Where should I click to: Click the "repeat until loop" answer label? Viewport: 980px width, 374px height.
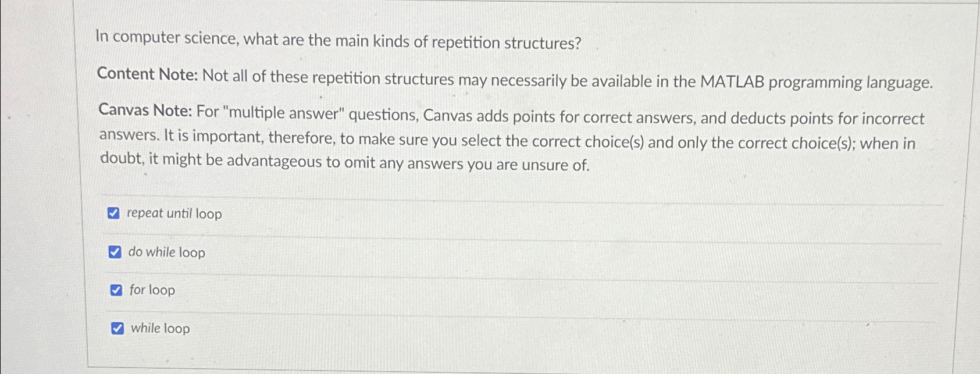point(174,214)
